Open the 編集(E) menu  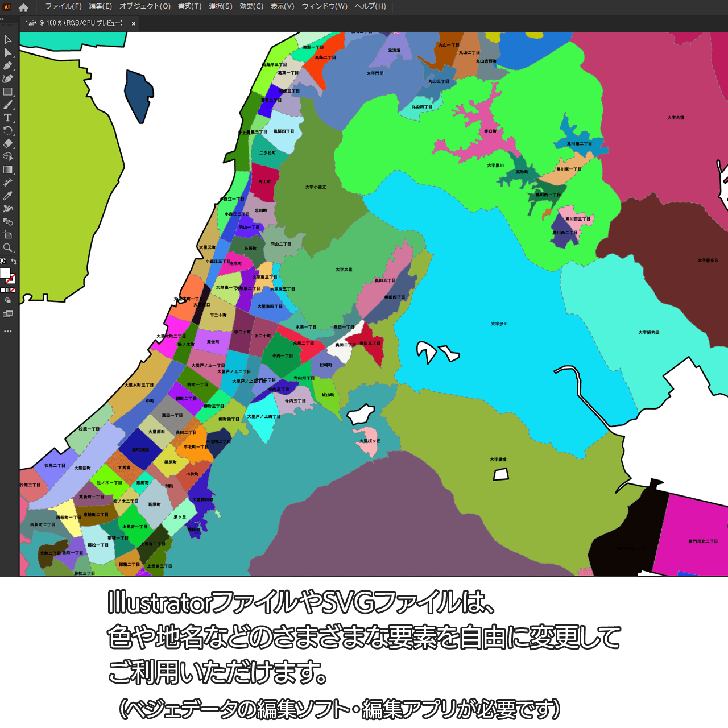click(x=100, y=6)
